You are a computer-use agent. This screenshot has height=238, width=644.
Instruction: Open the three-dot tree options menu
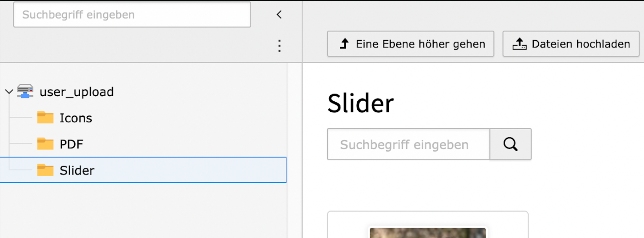tap(280, 46)
